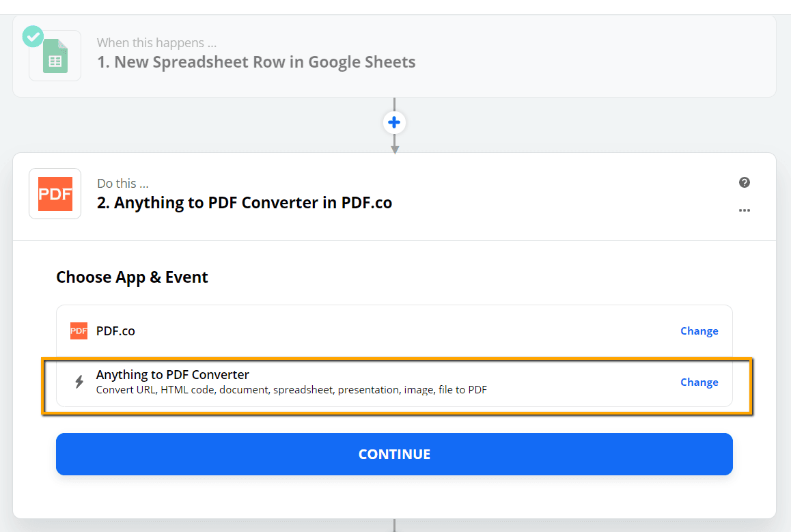This screenshot has height=532, width=791.
Task: Click the small PDF.co logo in app row
Action: 79,331
